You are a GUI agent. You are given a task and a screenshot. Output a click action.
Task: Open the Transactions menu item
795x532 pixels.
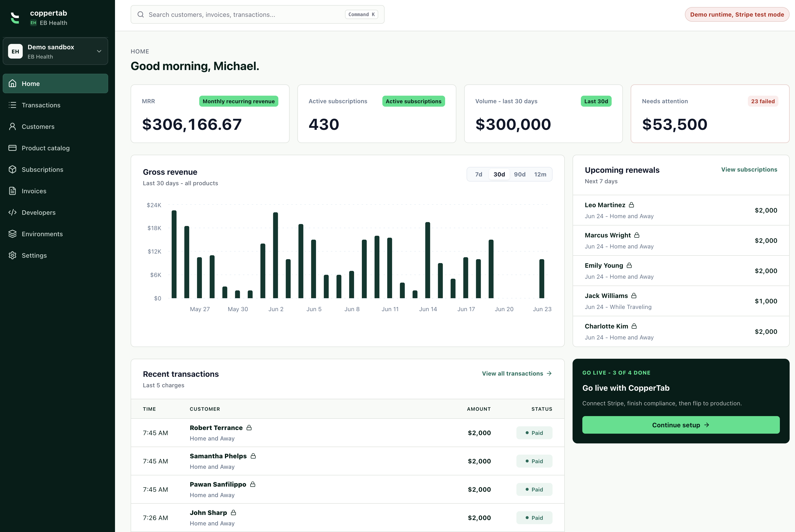click(x=55, y=105)
